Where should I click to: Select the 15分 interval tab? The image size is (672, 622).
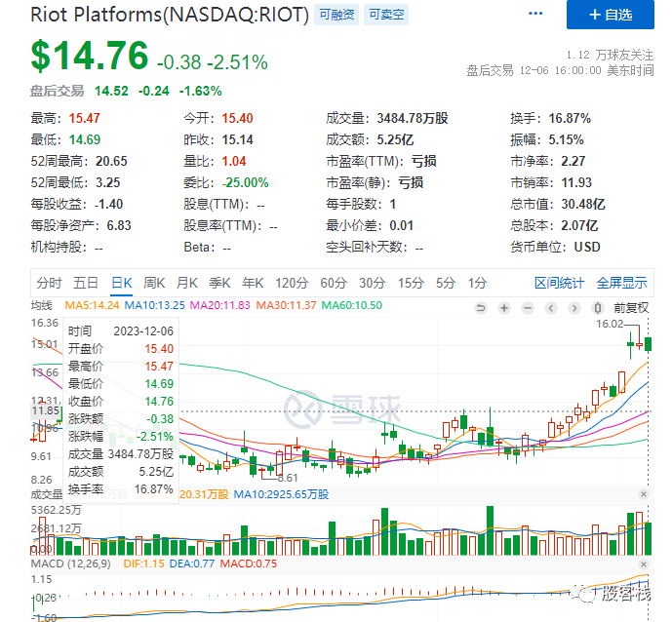411,283
